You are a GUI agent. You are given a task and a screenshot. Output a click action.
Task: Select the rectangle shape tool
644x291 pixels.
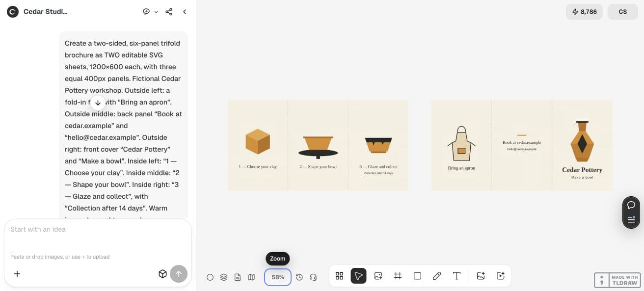pos(417,276)
